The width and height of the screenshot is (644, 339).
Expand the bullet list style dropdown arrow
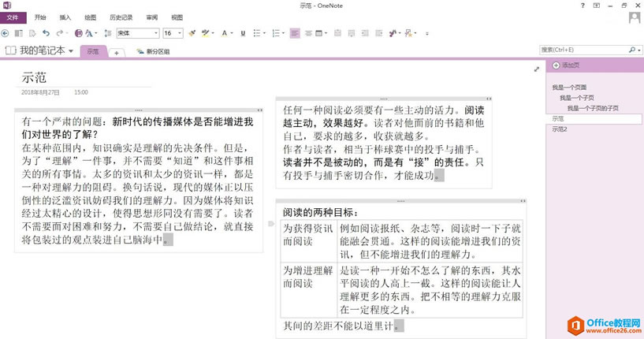pos(264,33)
